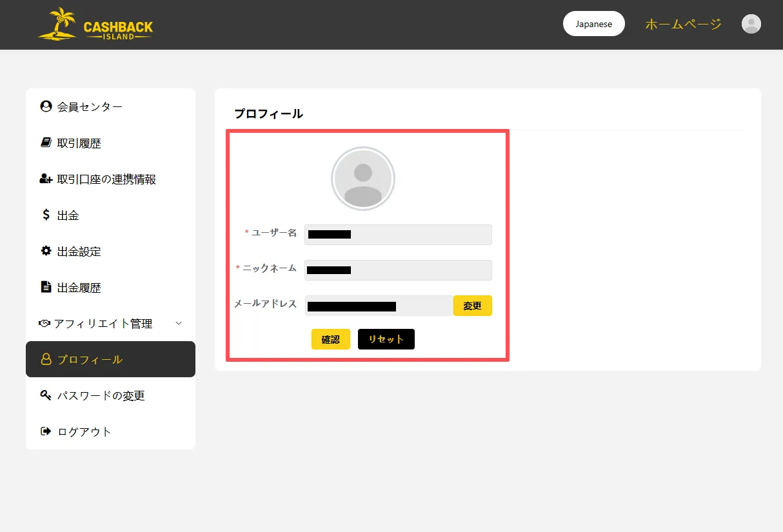Open the アフィリエイト管理 submenu
This screenshot has height=532, width=783.
103,324
